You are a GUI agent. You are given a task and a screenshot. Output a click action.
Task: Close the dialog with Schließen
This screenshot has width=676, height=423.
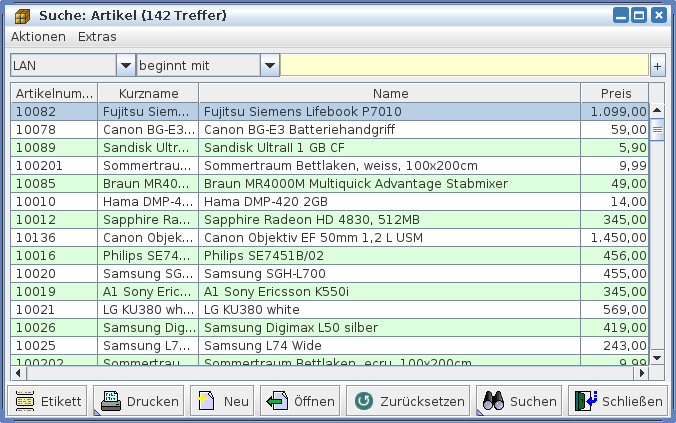(617, 401)
